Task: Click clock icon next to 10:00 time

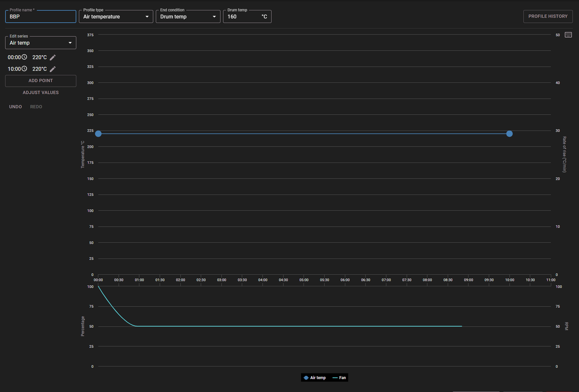Action: [24, 69]
